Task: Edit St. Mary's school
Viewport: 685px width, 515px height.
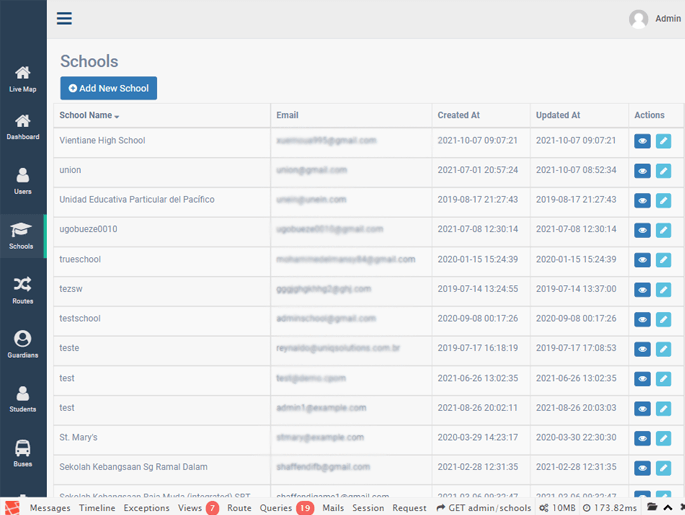Action: point(663,438)
